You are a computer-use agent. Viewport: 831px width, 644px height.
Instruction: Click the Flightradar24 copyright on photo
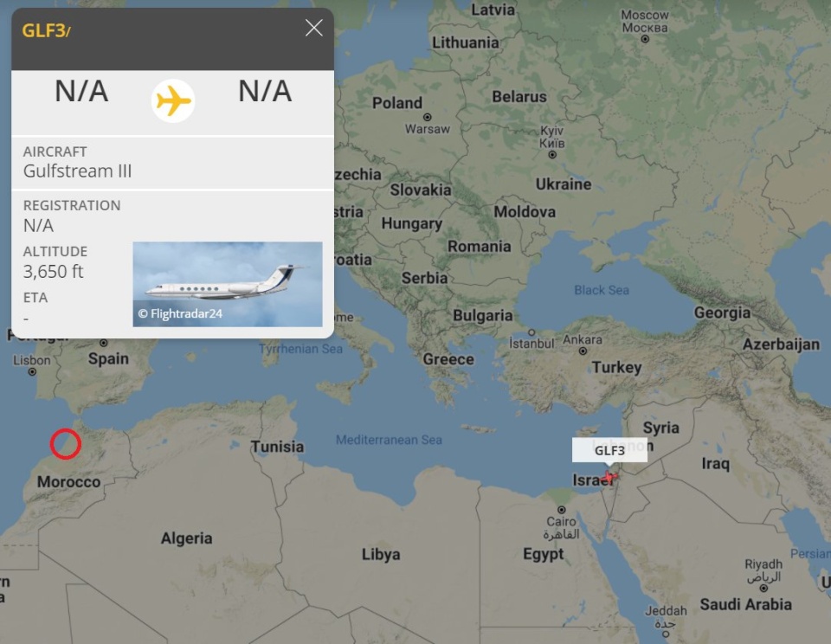pyautogui.click(x=180, y=313)
